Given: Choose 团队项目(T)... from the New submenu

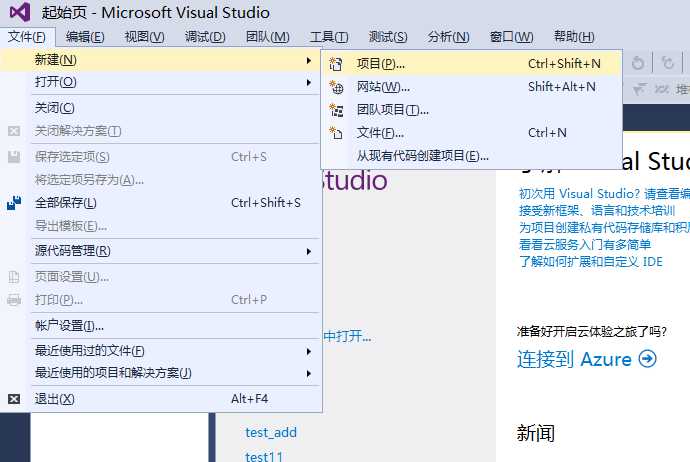Looking at the screenshot, I should pyautogui.click(x=472, y=110).
